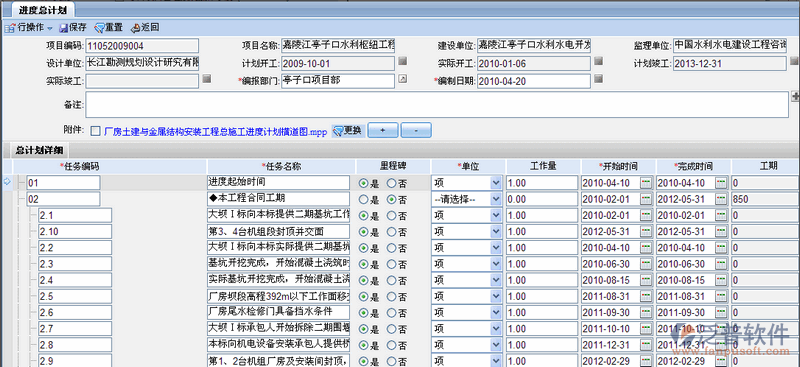Screen dimensions: 800x367
Task: Click the 返回 return toolbar icon
Action: 145,28
